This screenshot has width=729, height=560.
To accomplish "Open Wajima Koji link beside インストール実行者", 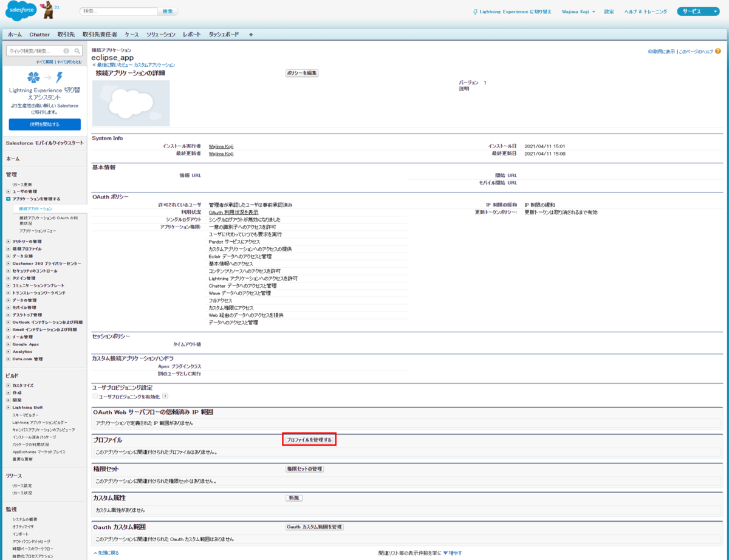I will (221, 146).
